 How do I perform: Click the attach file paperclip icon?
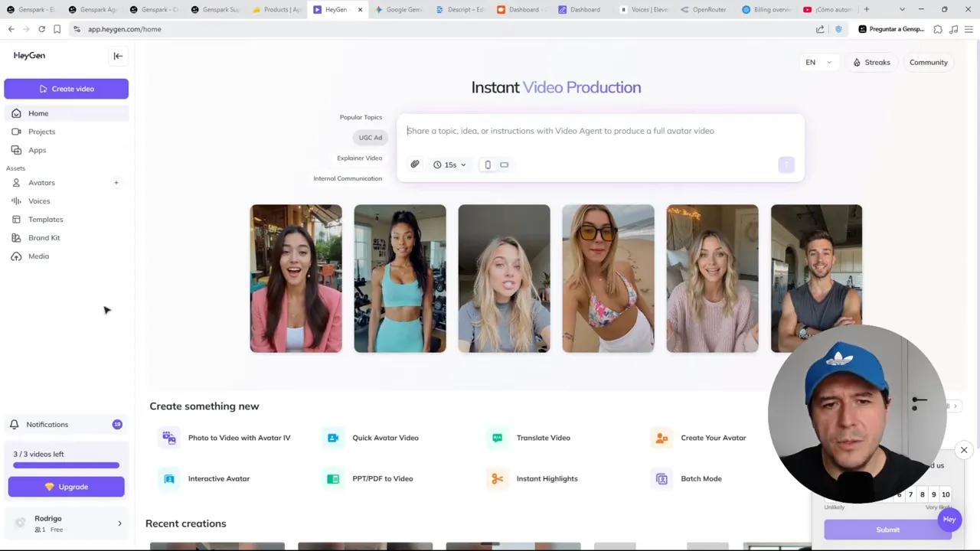click(x=415, y=165)
